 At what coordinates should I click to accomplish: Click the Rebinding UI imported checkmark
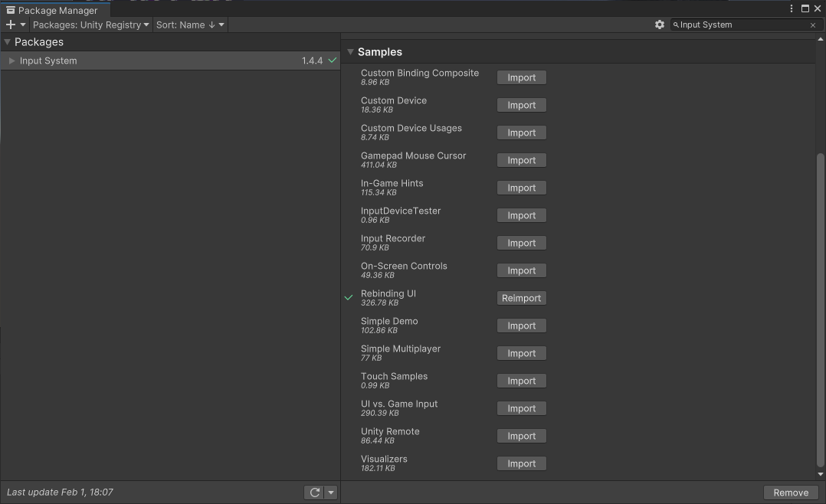click(349, 297)
